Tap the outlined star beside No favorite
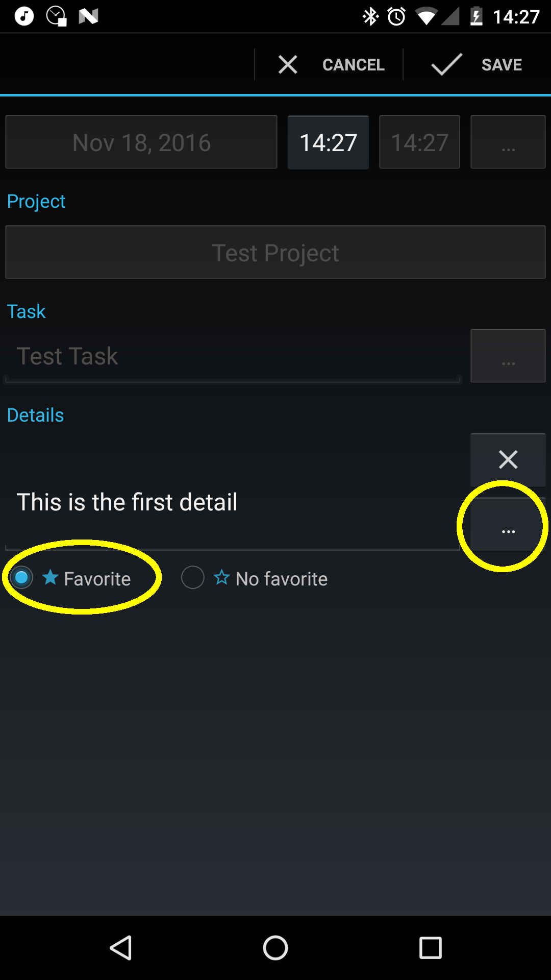The image size is (551, 980). (221, 577)
